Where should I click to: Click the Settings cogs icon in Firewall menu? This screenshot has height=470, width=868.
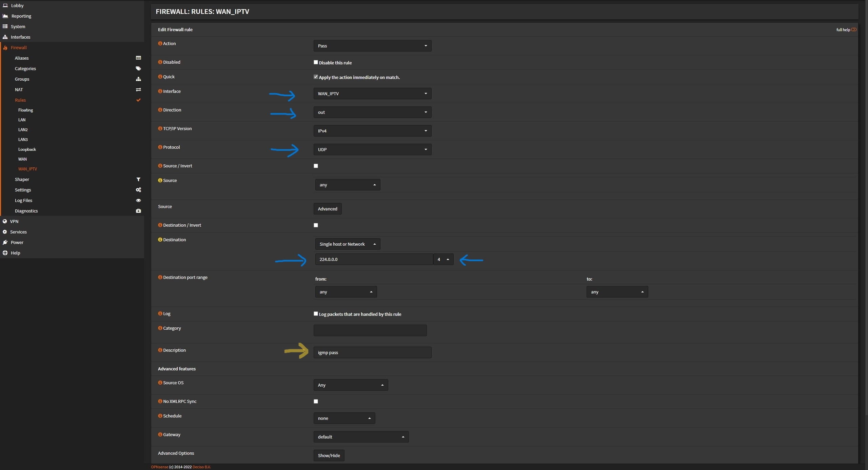pyautogui.click(x=138, y=190)
